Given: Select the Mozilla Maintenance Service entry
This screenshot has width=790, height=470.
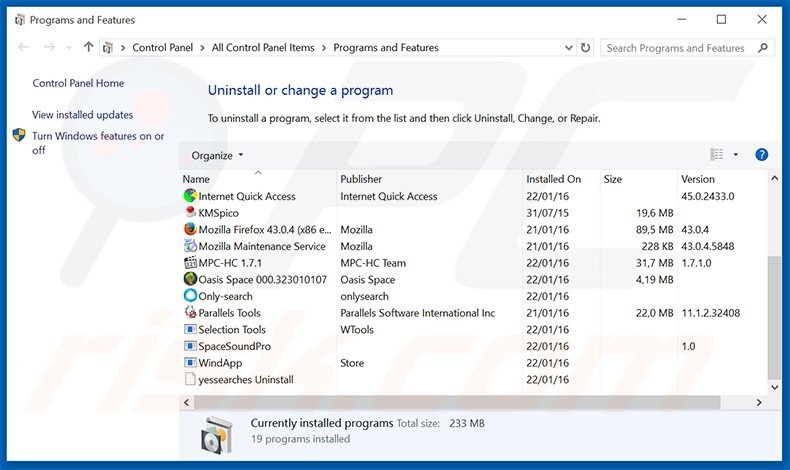Looking at the screenshot, I should 261,246.
